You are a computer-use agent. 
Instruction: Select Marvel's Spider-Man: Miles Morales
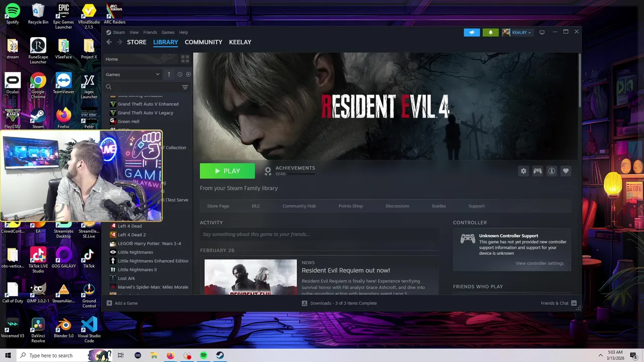click(149, 287)
